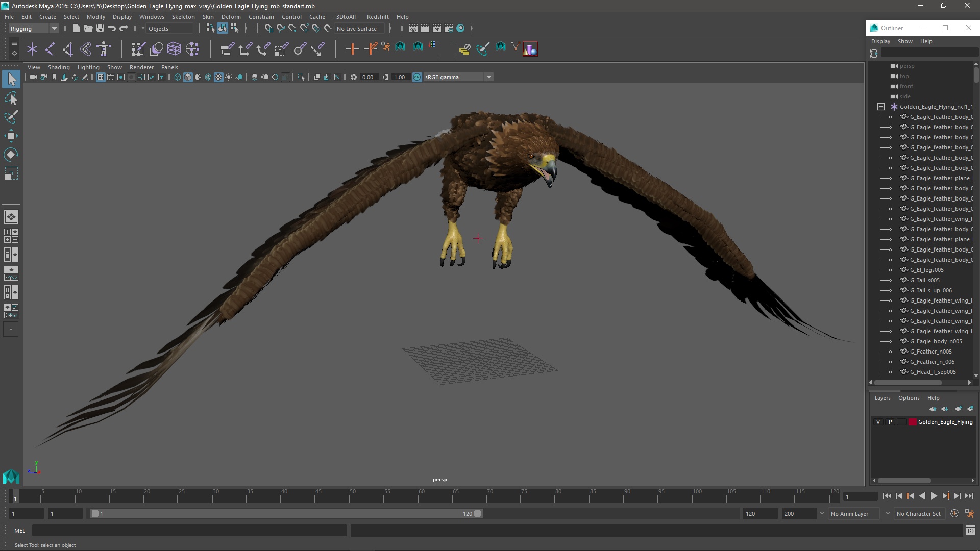Screen dimensions: 980x551
Task: Click the Snap to Grids magnet icon
Action: coord(268,29)
